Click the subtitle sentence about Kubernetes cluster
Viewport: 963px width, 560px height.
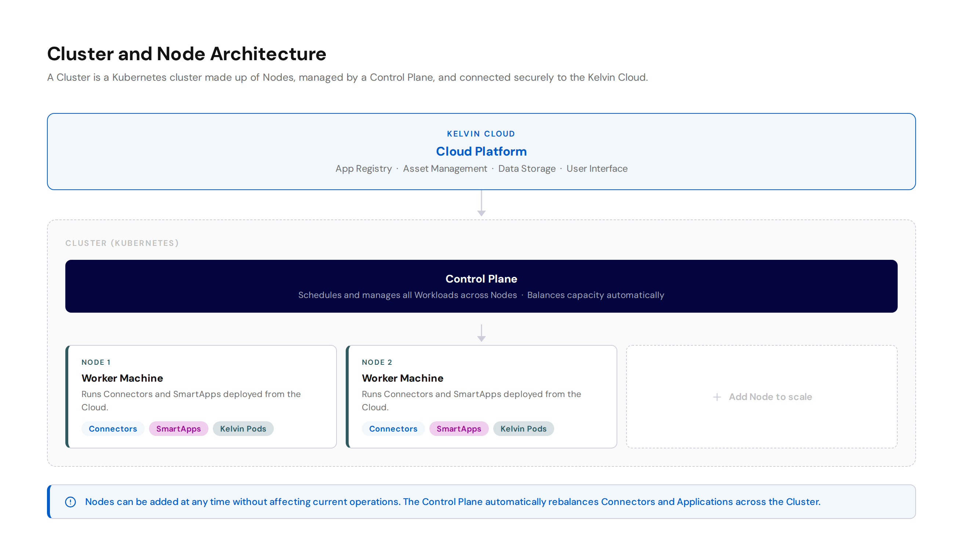(x=348, y=77)
